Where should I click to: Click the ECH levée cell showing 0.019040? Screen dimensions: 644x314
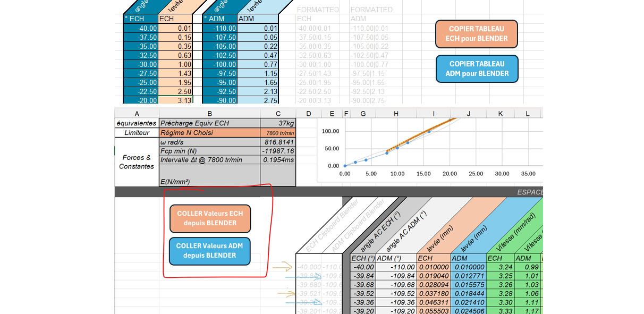click(x=434, y=276)
